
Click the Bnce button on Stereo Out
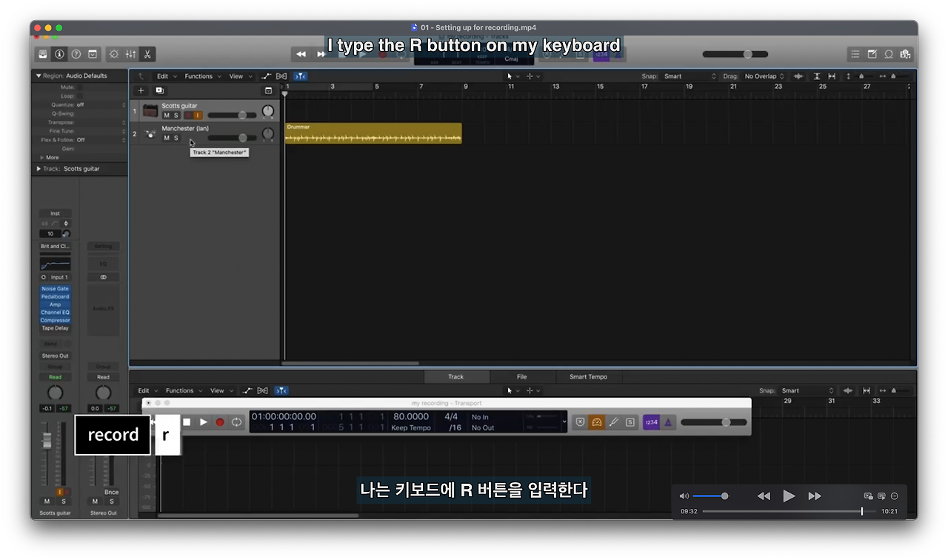click(x=111, y=492)
